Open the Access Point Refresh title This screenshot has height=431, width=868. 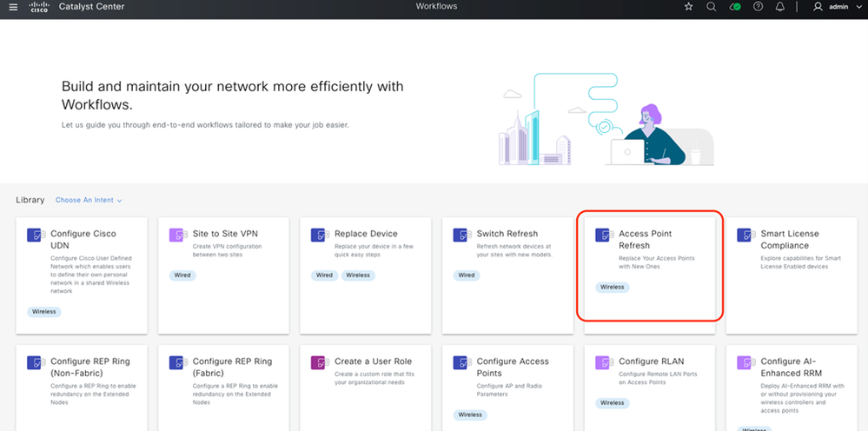[x=645, y=240]
